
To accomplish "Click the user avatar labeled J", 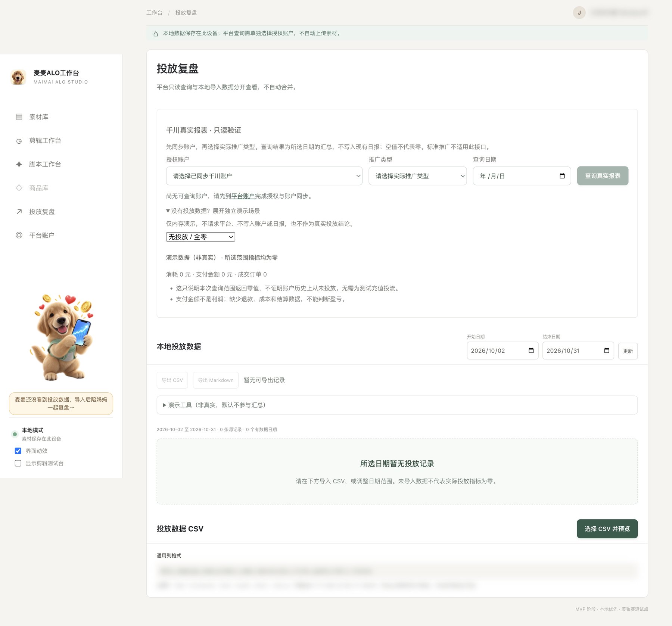I will 579,13.
